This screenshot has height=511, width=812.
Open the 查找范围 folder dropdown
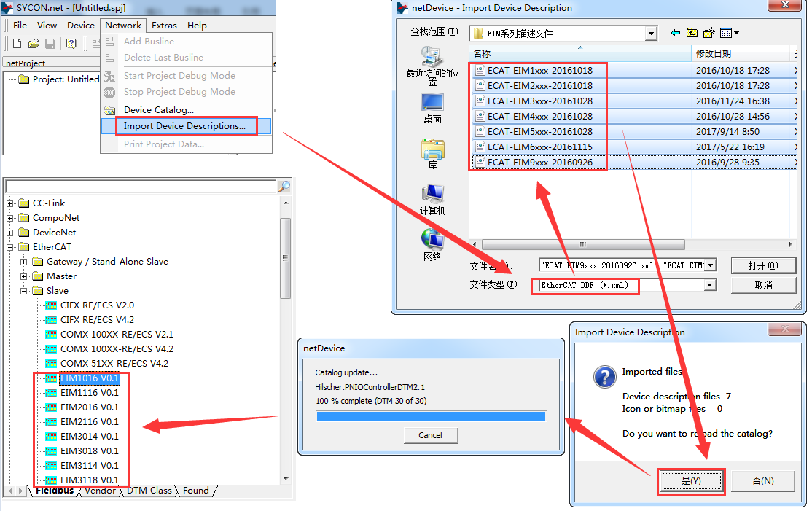[x=650, y=34]
